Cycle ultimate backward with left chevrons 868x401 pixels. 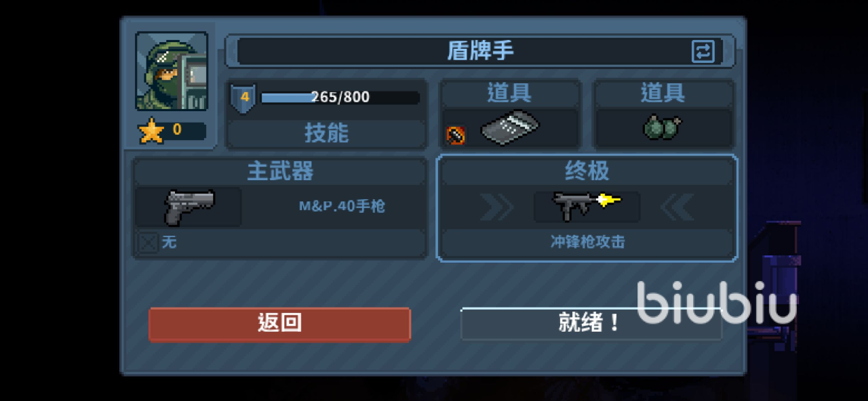point(677,207)
